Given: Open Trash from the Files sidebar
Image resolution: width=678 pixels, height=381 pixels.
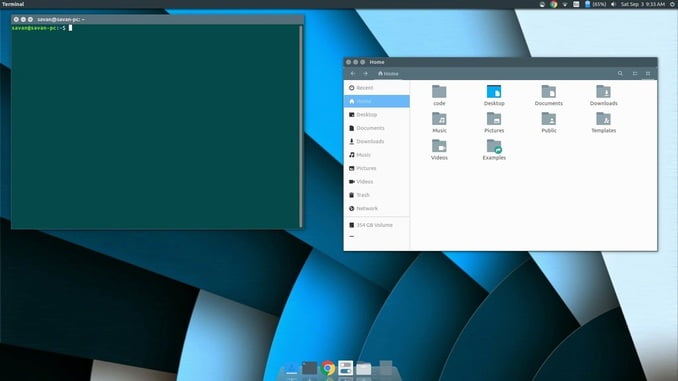Looking at the screenshot, I should click(x=377, y=195).
